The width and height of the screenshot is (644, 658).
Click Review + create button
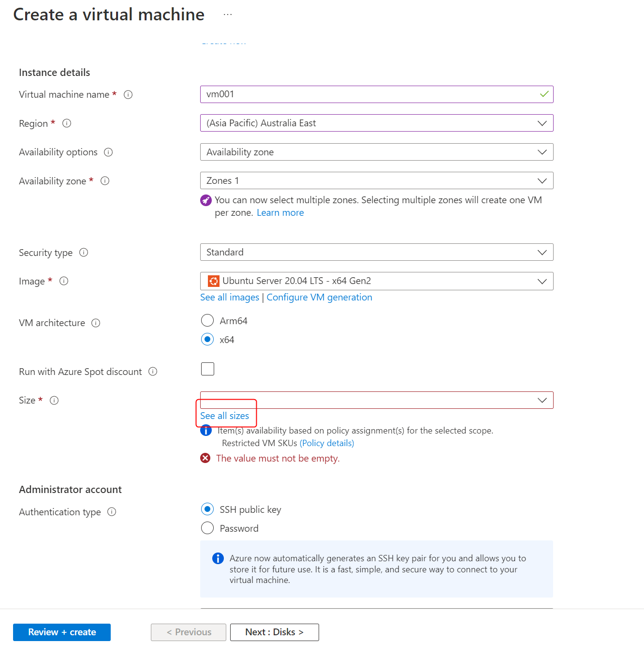coord(62,632)
